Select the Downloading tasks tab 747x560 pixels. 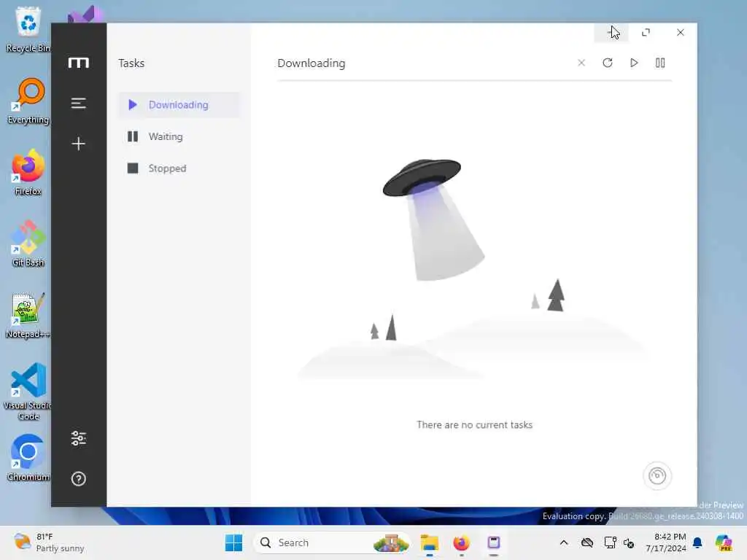(x=179, y=105)
